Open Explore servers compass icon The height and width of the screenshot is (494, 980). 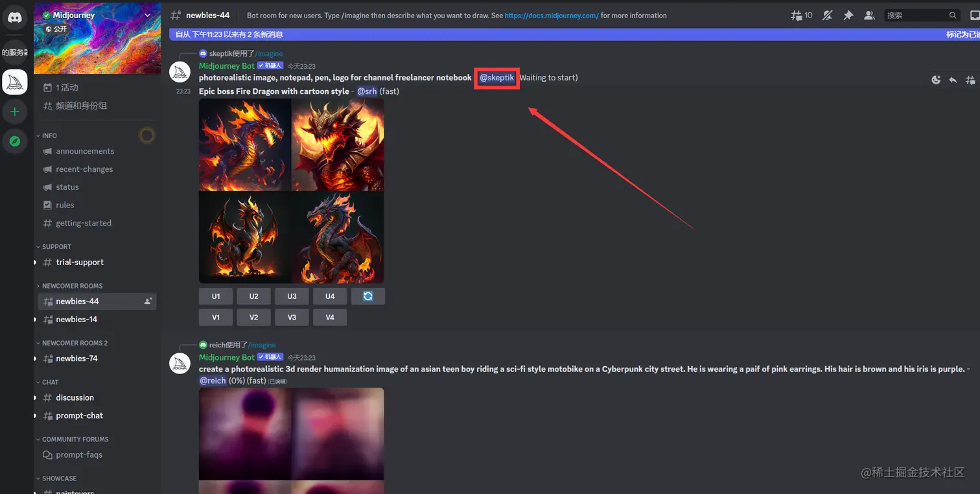click(14, 141)
